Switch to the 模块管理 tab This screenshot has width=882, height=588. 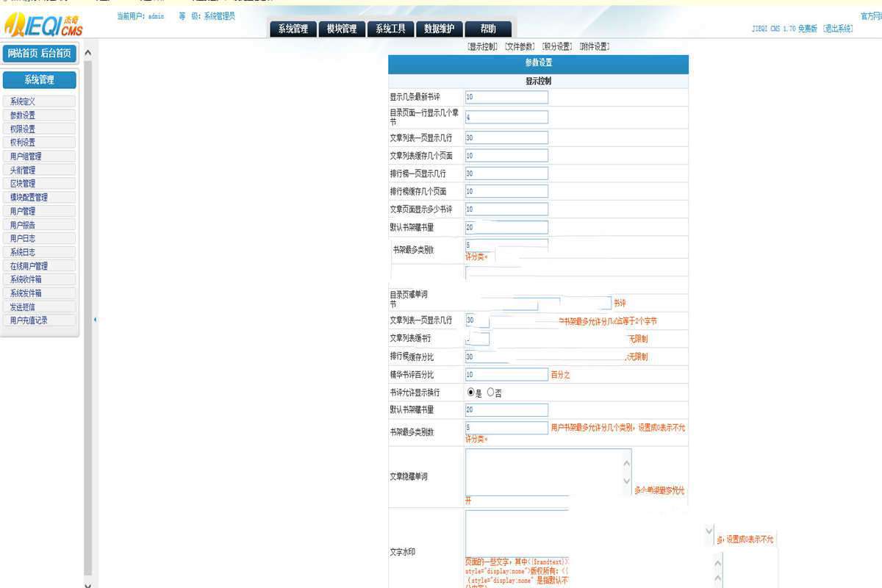[343, 29]
